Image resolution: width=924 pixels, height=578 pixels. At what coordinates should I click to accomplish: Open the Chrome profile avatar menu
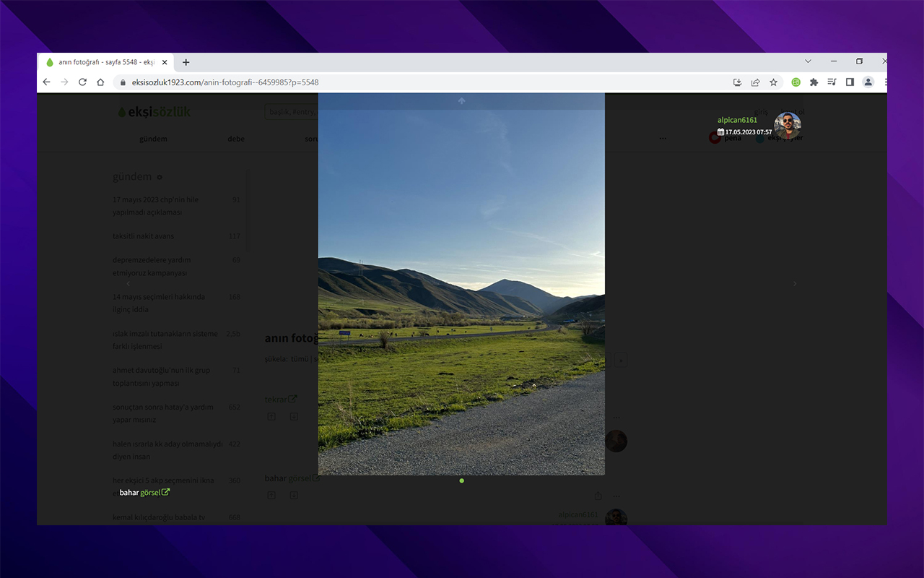pos(868,82)
